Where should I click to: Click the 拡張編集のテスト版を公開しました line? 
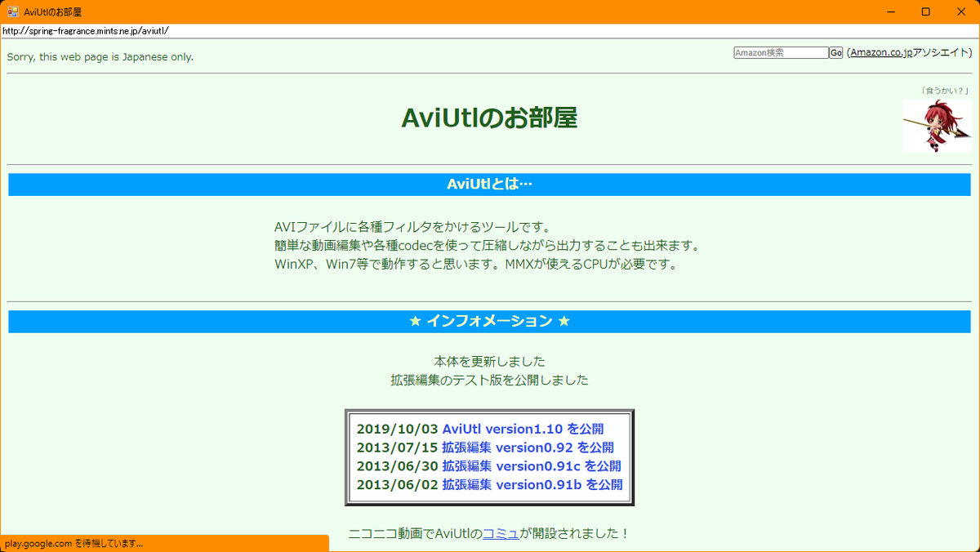pos(489,381)
